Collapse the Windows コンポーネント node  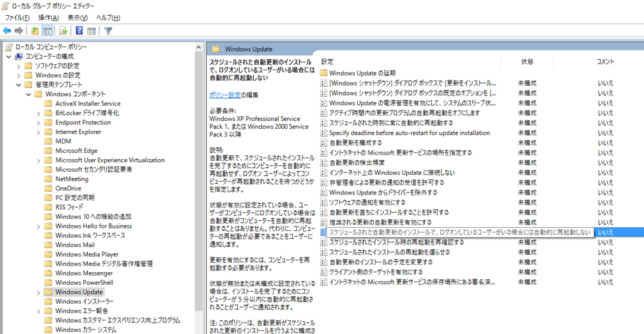(28, 94)
